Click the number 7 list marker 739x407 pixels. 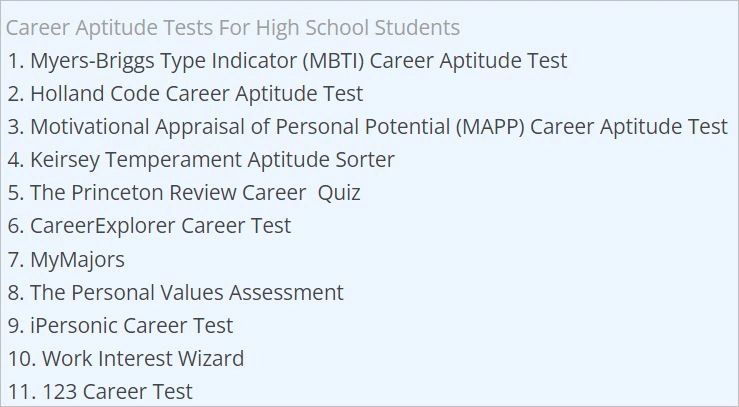tap(16, 260)
